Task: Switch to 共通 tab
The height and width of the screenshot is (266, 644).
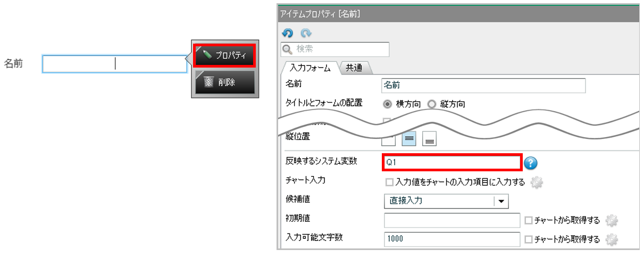Action: tap(355, 68)
